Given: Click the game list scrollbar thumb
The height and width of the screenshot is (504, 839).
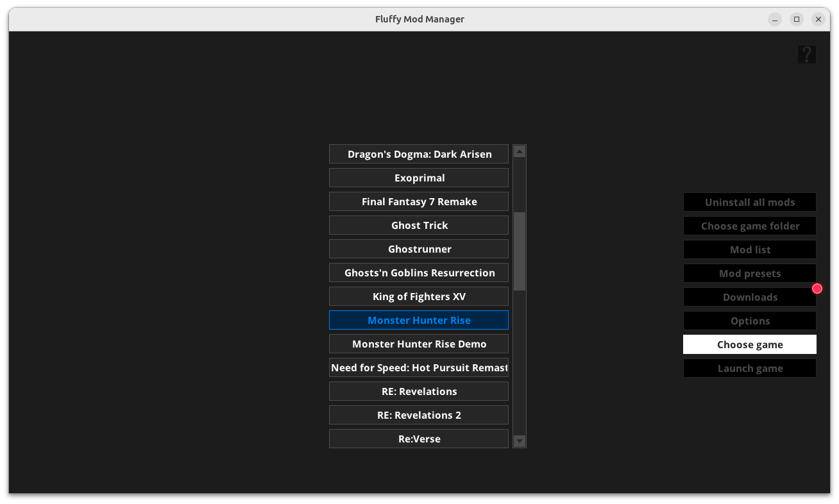Looking at the screenshot, I should click(x=520, y=251).
